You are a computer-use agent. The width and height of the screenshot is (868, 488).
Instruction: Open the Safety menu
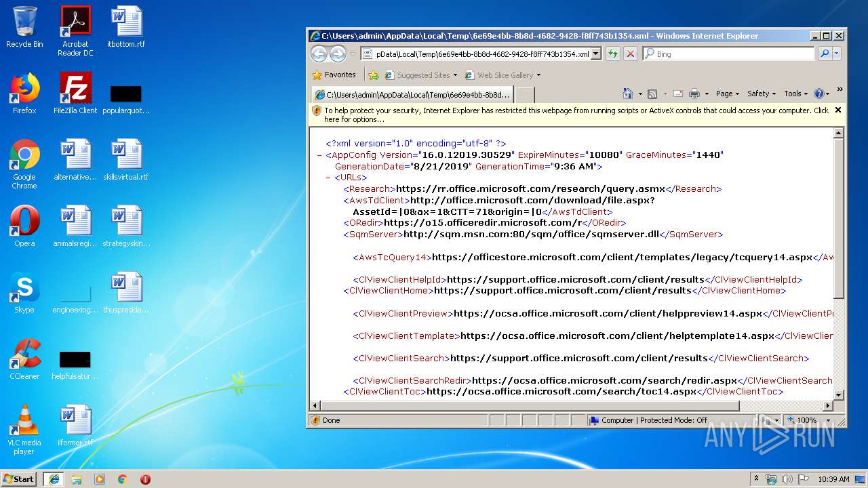(x=762, y=94)
